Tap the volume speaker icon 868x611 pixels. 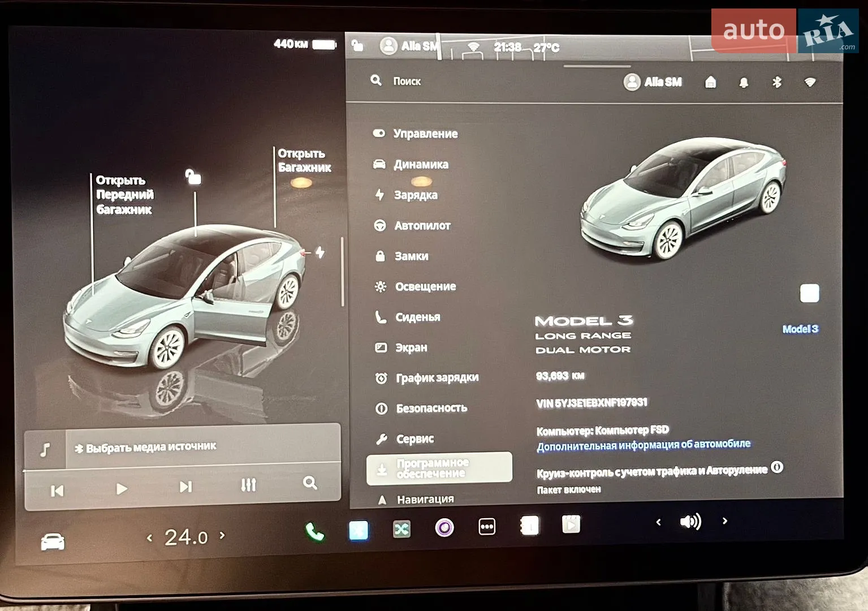coord(691,521)
